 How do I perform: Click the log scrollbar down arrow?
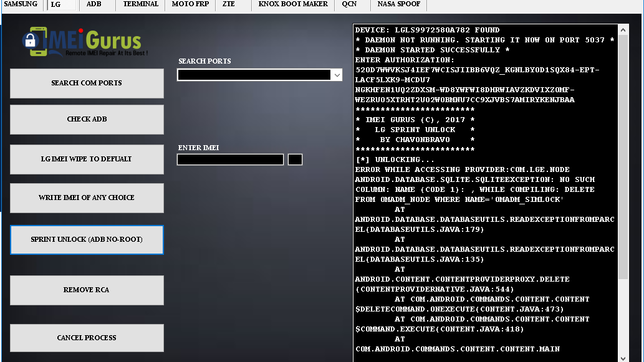(623, 358)
